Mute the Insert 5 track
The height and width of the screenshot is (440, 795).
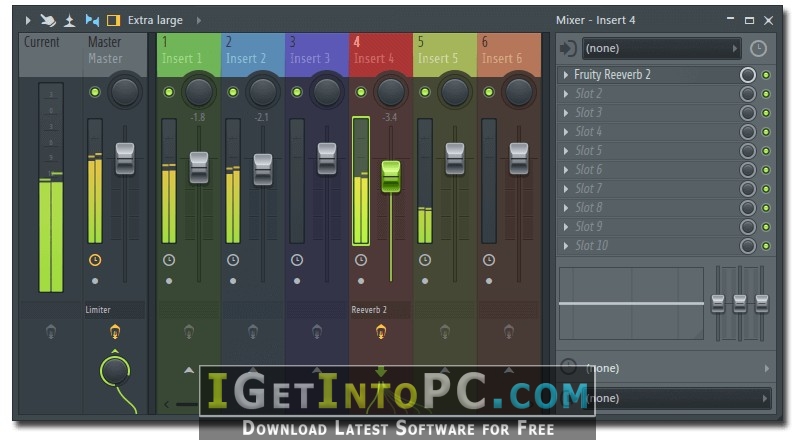click(425, 92)
